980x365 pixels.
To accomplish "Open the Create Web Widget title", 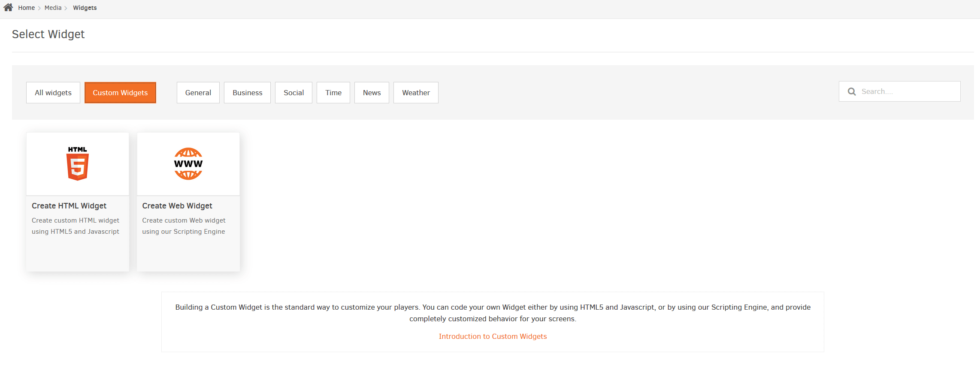I will [177, 206].
